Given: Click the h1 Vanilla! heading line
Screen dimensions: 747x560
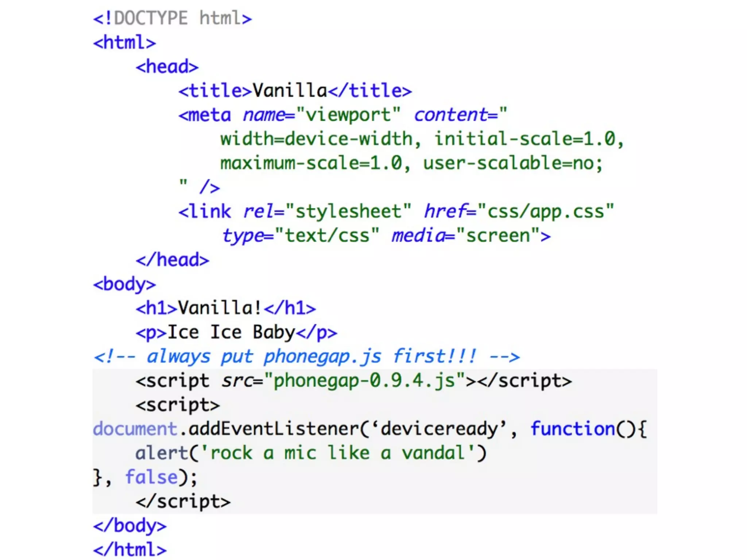Looking at the screenshot, I should coord(225,308).
